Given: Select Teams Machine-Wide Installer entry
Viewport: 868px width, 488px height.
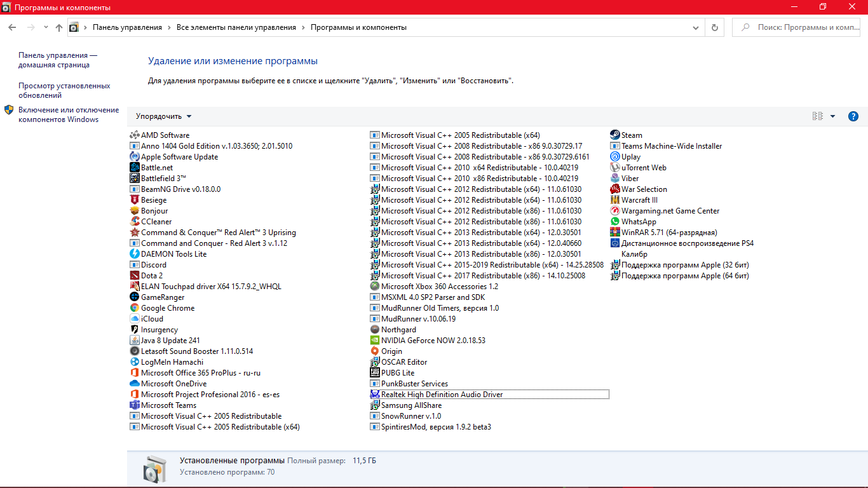Looking at the screenshot, I should tap(666, 146).
